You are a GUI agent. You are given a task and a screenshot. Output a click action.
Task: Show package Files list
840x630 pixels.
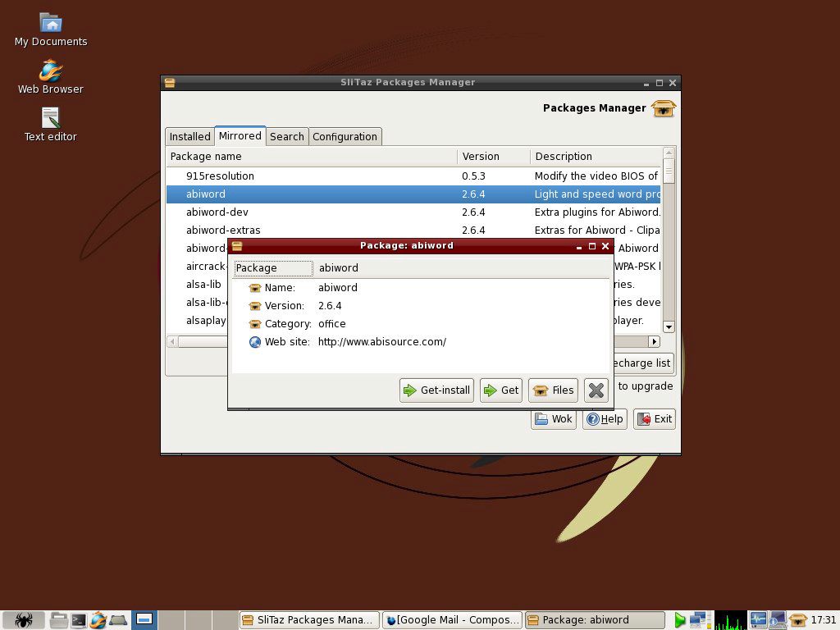pos(554,390)
